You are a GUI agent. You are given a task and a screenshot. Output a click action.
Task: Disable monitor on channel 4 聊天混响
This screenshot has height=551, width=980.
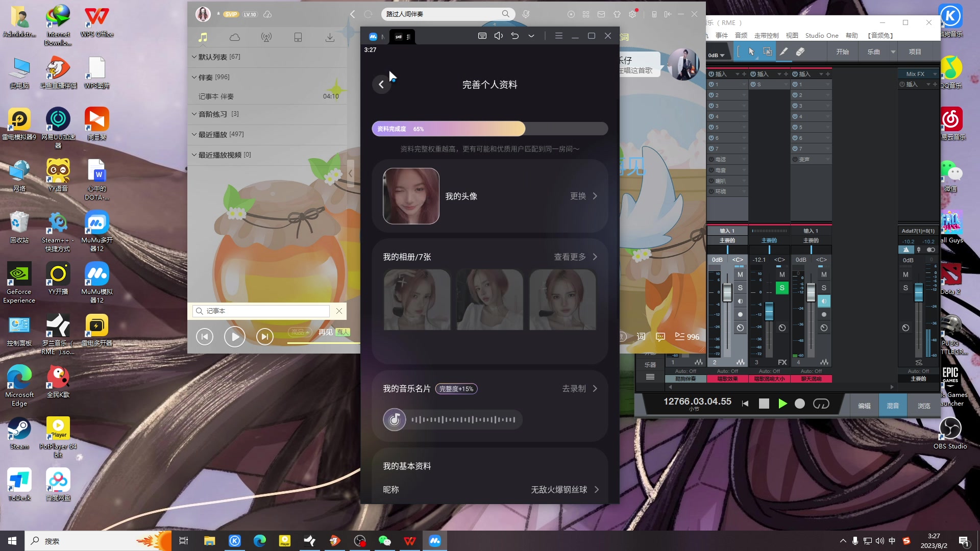pyautogui.click(x=824, y=302)
